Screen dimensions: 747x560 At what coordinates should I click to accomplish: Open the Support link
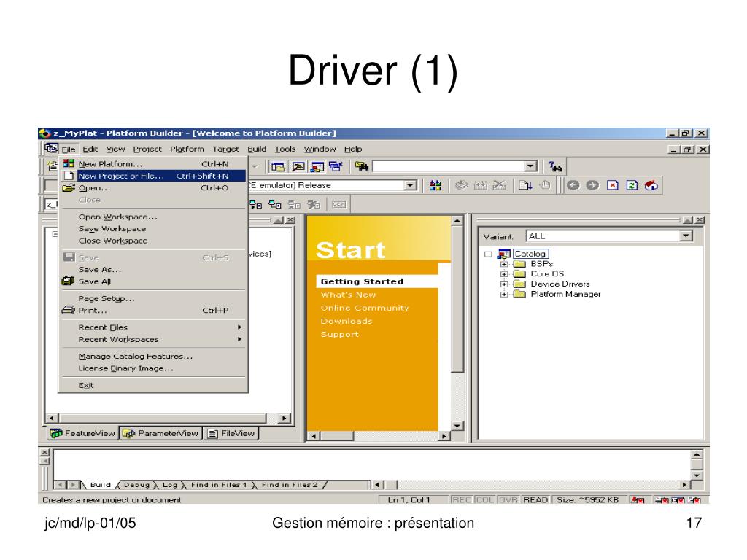point(340,334)
